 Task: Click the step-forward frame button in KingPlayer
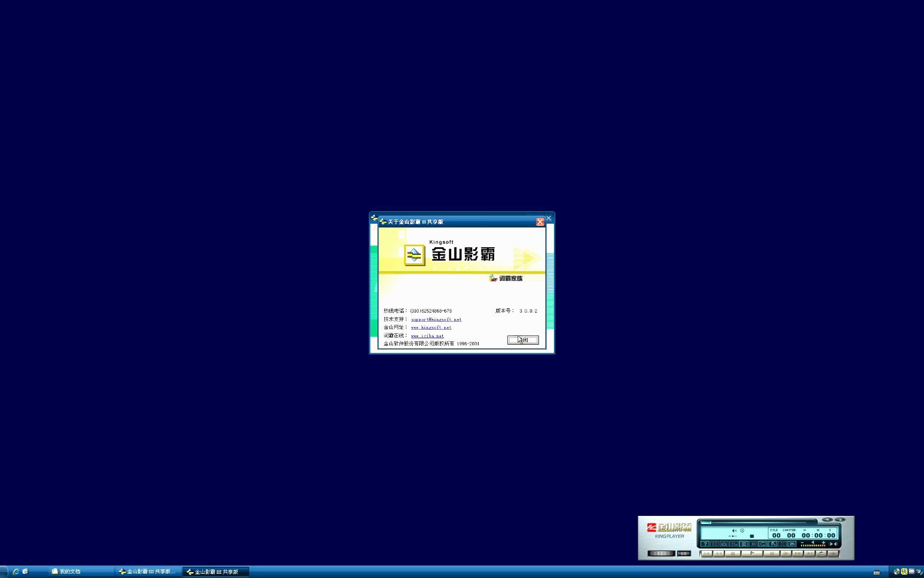pyautogui.click(x=786, y=553)
